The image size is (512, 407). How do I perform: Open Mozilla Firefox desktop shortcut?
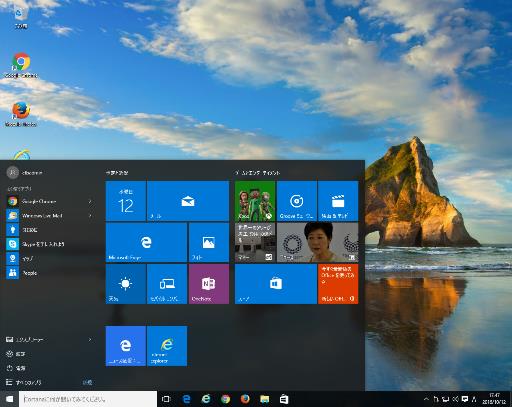(21, 114)
